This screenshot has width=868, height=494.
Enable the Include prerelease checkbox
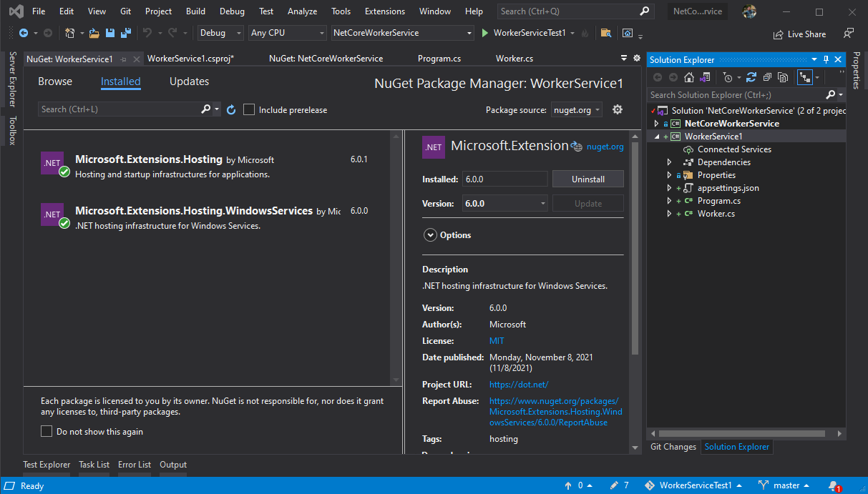coord(249,109)
